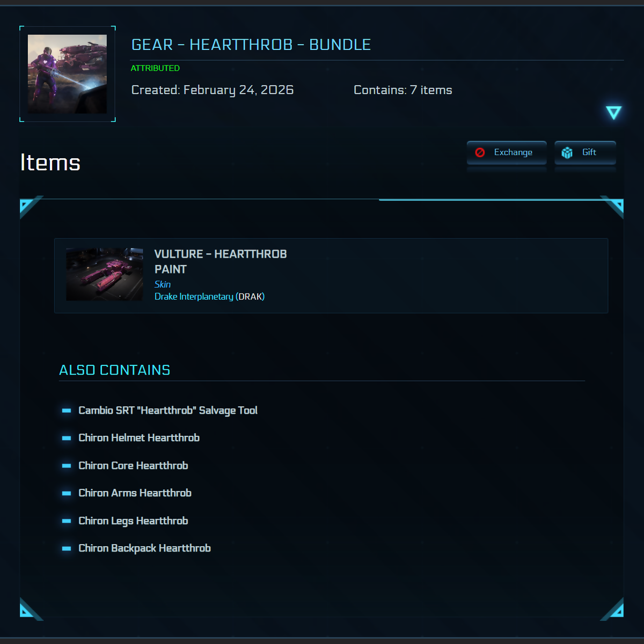Click the bullet icon beside Cambio SRT Salvage Tool
The image size is (644, 644).
pos(67,411)
